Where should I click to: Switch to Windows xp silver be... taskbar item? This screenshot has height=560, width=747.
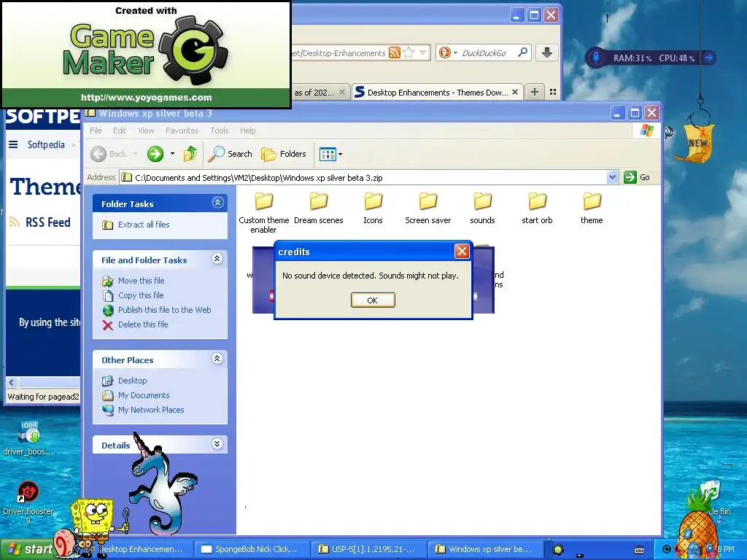click(485, 549)
